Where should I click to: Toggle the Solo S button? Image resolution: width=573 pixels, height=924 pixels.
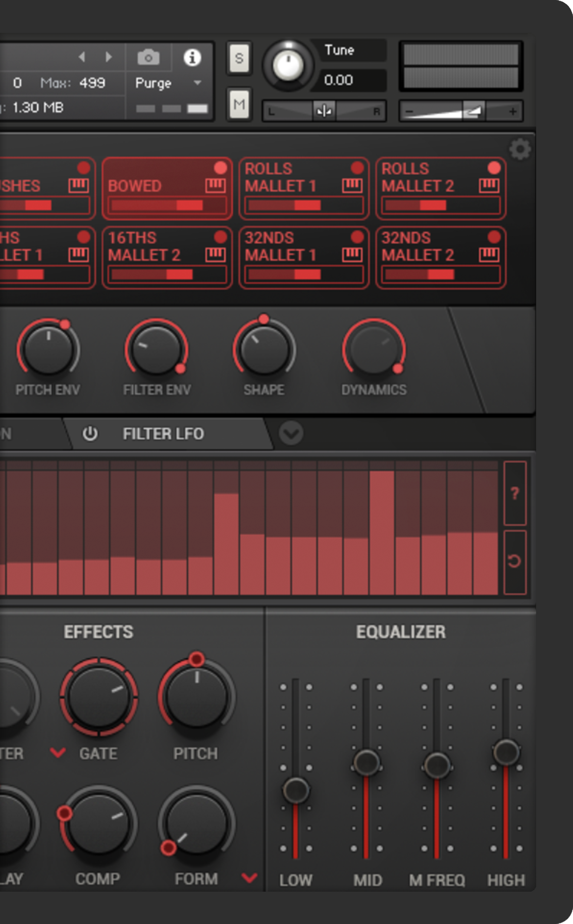point(239,59)
